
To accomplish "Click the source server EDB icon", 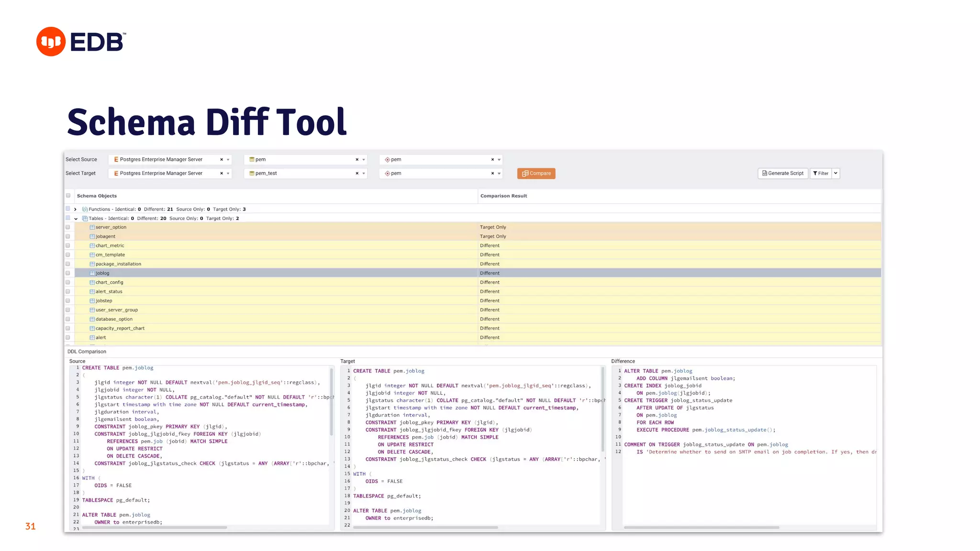I will coord(116,160).
